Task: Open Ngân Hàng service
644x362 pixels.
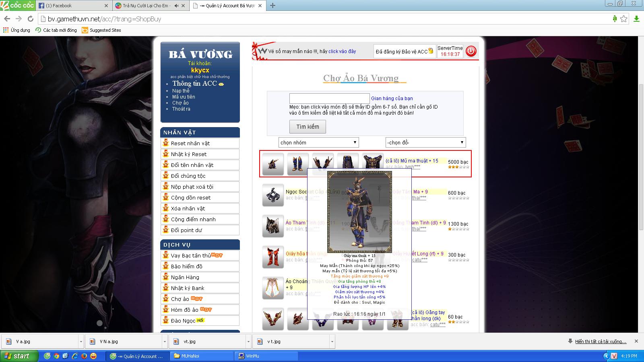Action: tap(200, 277)
